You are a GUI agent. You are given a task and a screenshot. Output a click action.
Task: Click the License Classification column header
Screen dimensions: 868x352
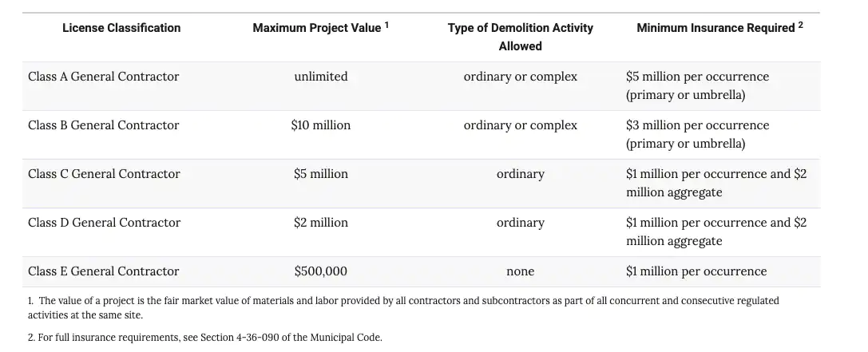pos(121,28)
